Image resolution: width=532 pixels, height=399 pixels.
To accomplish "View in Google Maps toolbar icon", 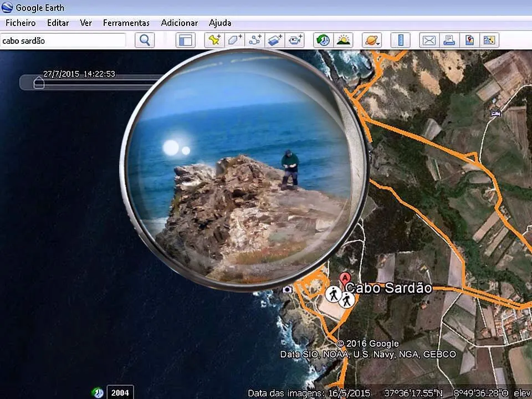I will 489,40.
